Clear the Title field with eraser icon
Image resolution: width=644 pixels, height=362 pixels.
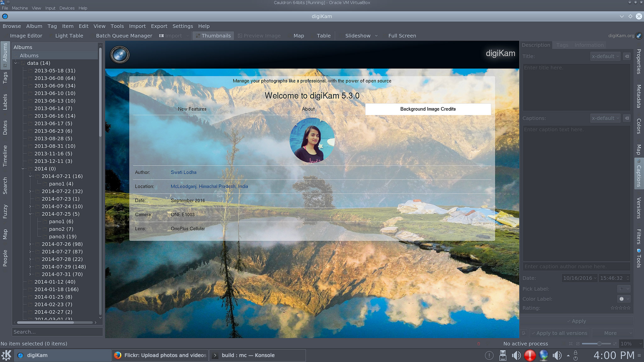pyautogui.click(x=627, y=56)
